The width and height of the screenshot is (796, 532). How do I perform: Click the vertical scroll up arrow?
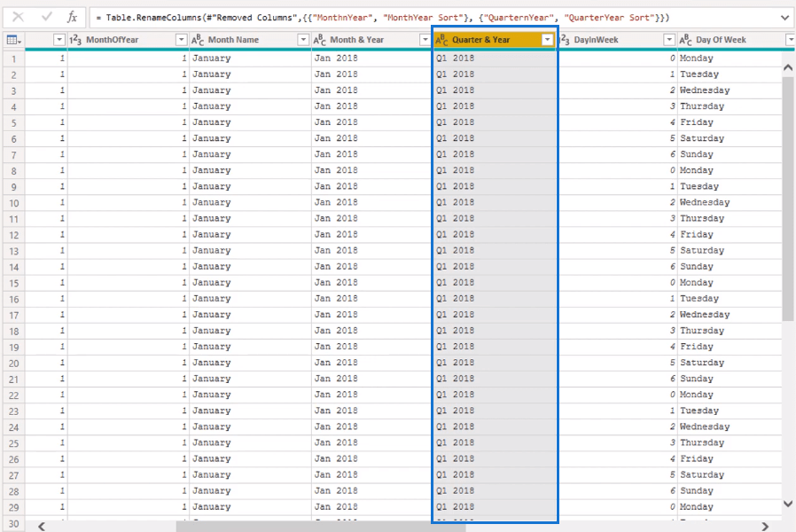[788, 67]
